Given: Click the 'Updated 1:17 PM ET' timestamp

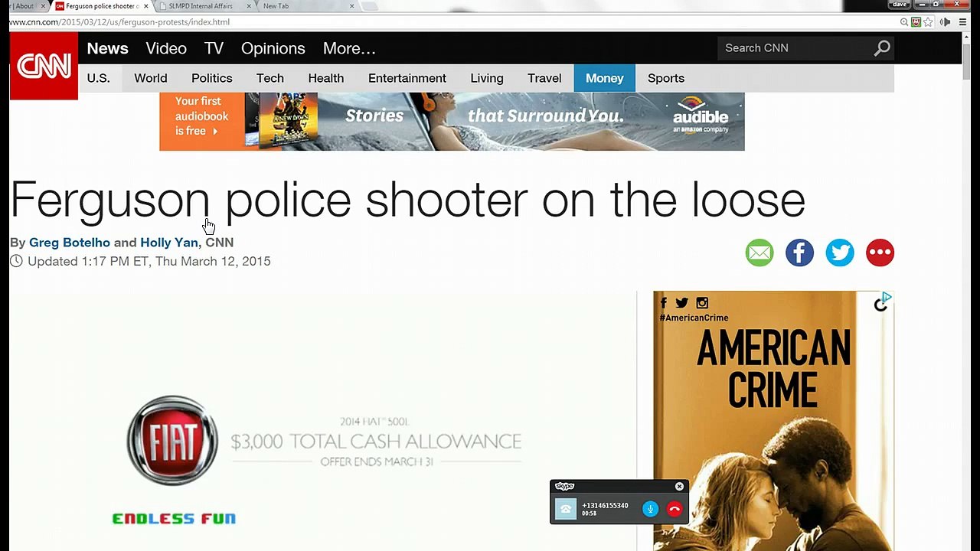Looking at the screenshot, I should point(149,262).
